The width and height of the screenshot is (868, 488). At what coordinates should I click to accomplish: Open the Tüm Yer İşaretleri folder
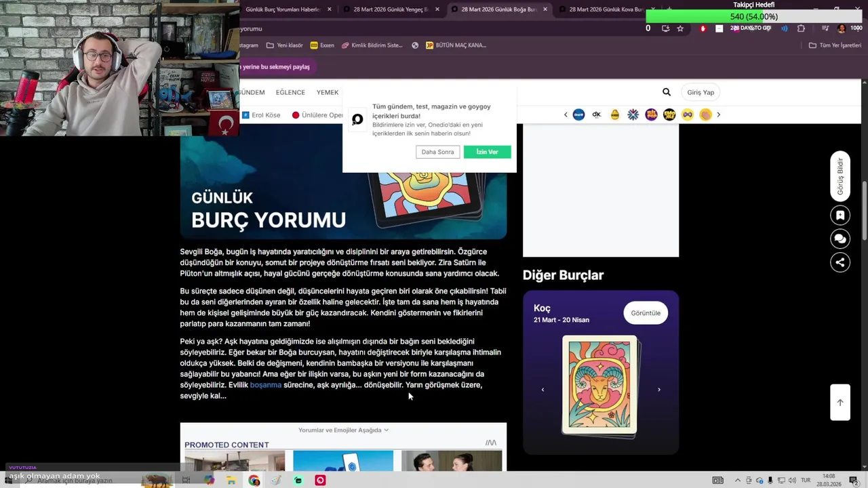coord(835,45)
